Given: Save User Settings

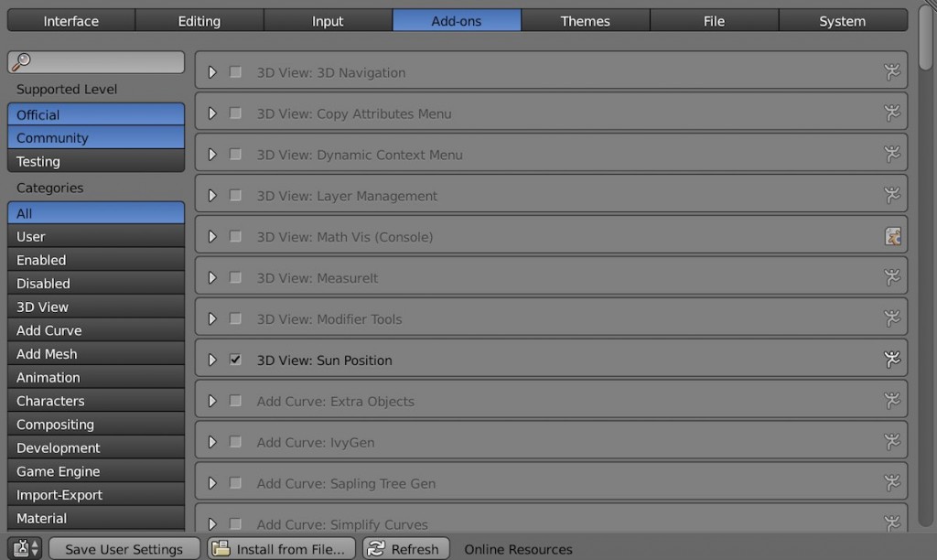Looking at the screenshot, I should click(124, 549).
